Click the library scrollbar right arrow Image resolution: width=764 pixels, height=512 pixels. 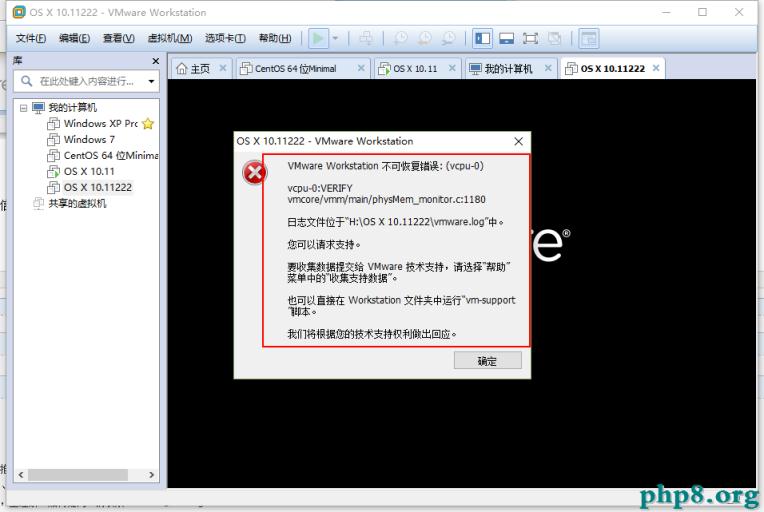(x=152, y=474)
